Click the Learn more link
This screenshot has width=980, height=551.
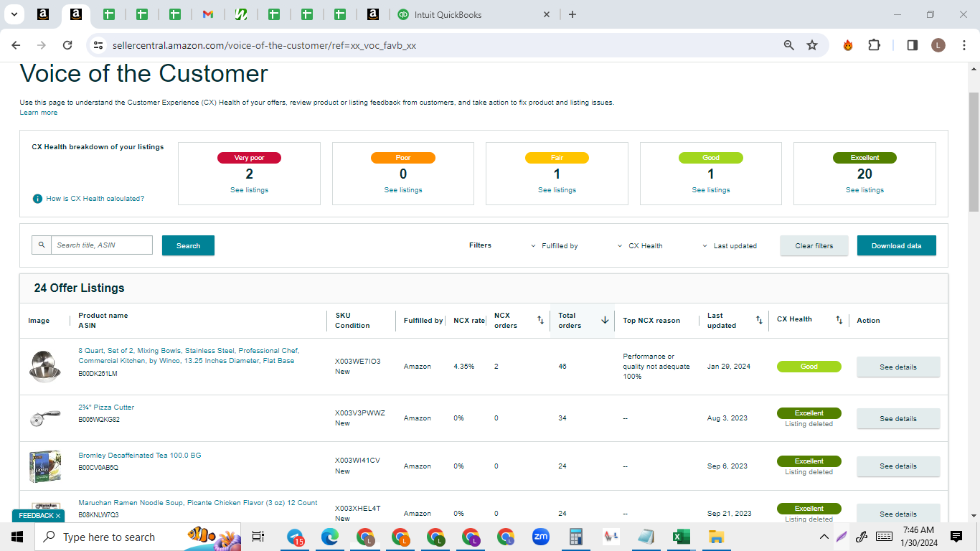pyautogui.click(x=39, y=113)
